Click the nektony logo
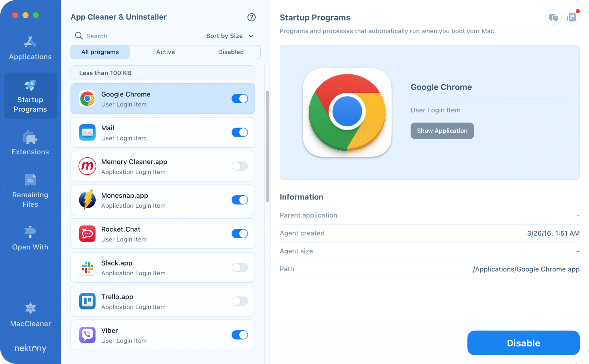Screen dimensions: 589x364 pos(30,348)
